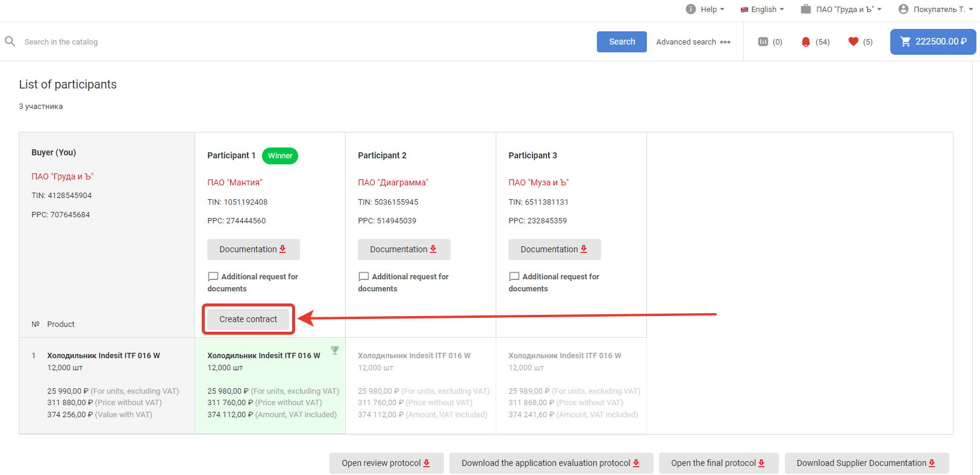980x475 pixels.
Task: Click the Help info icon
Action: click(691, 9)
